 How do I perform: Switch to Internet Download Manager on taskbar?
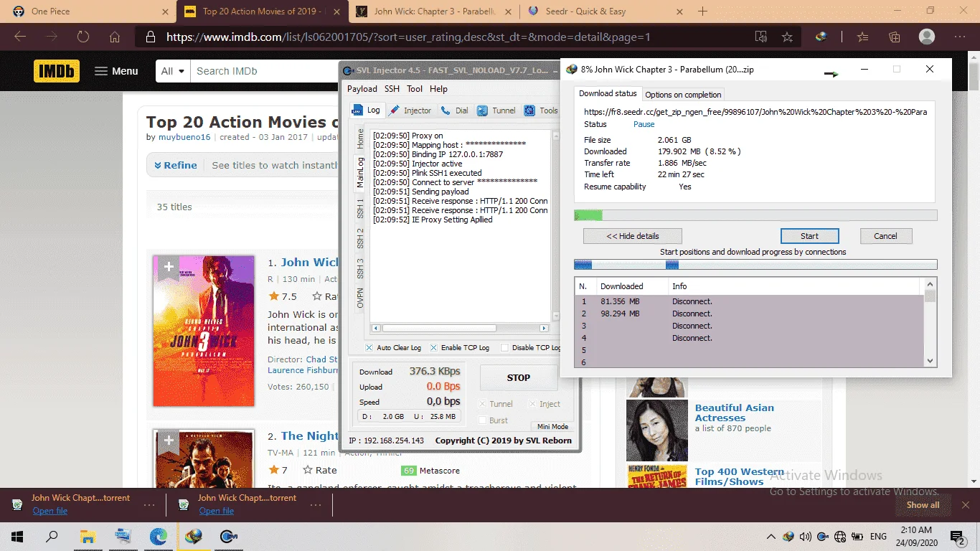pos(193,536)
